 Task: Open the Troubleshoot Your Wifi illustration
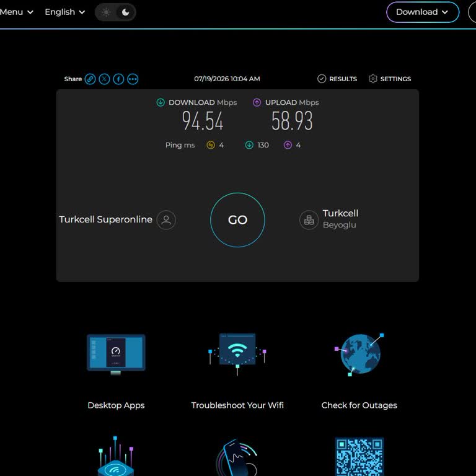click(x=237, y=355)
